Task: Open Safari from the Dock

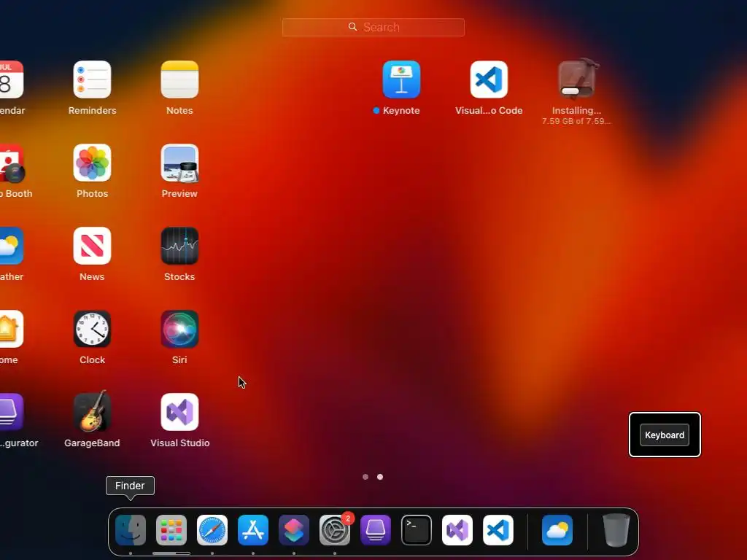Action: 212,530
